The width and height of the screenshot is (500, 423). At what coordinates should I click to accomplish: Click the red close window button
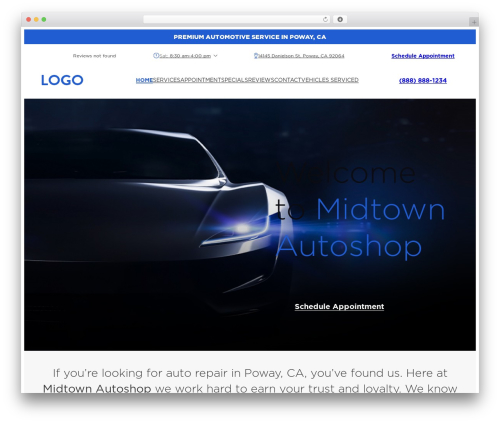point(29,19)
